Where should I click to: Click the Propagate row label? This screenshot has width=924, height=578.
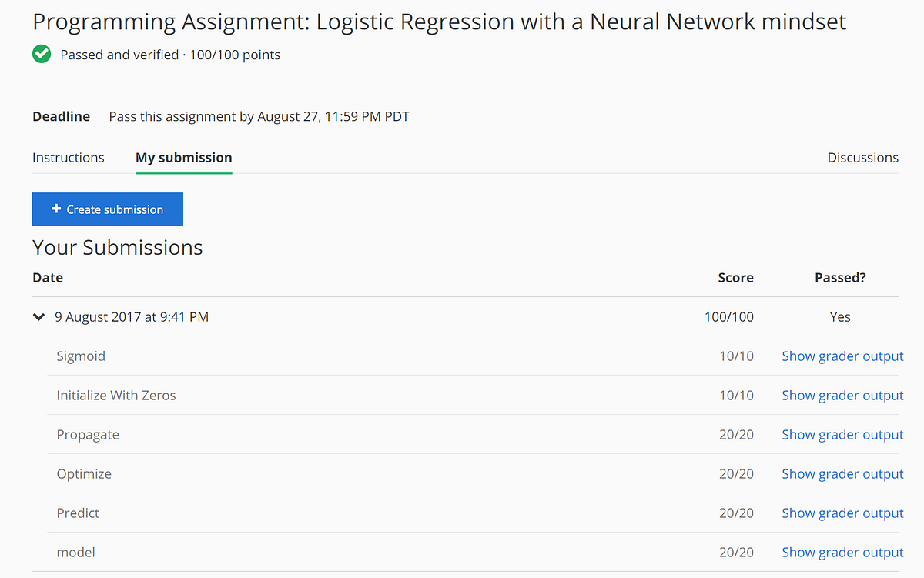[x=88, y=435]
